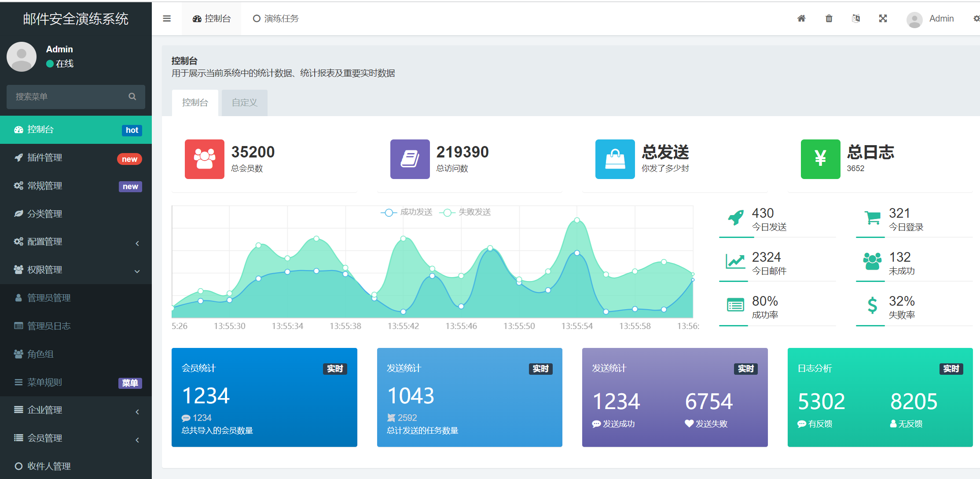This screenshot has height=479, width=980.
Task: Select the 自定义 panel tab
Action: coord(245,102)
